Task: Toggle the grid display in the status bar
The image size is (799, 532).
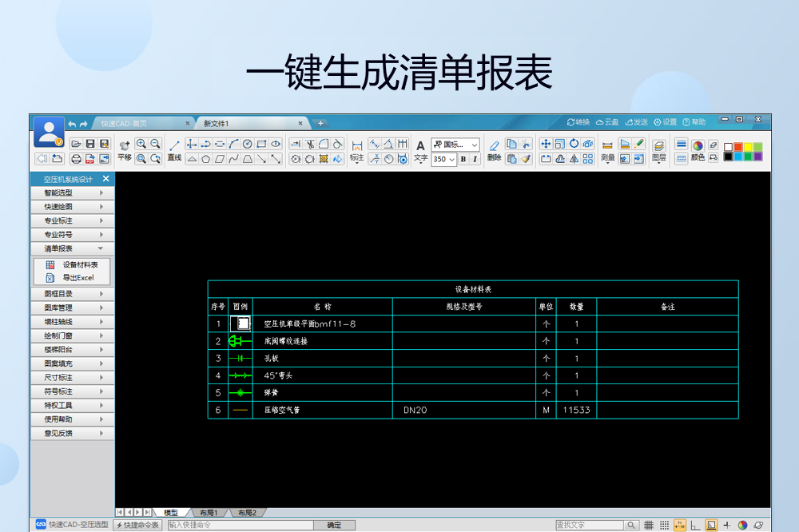Action: [649, 525]
